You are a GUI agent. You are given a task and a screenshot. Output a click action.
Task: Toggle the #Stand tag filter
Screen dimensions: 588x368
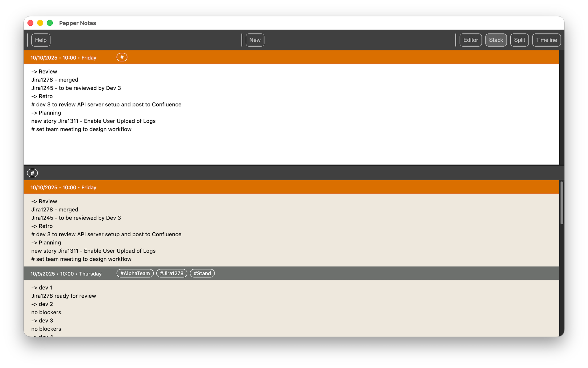tap(202, 273)
